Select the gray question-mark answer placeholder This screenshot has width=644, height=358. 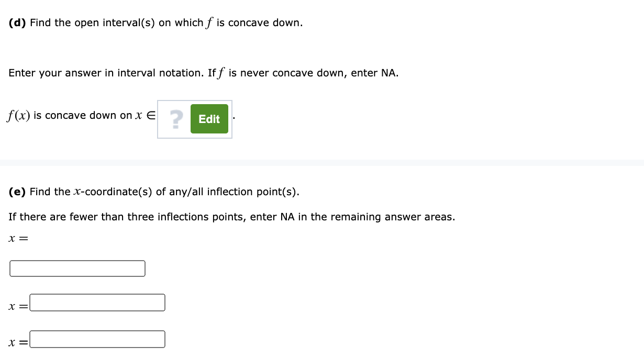tap(175, 119)
